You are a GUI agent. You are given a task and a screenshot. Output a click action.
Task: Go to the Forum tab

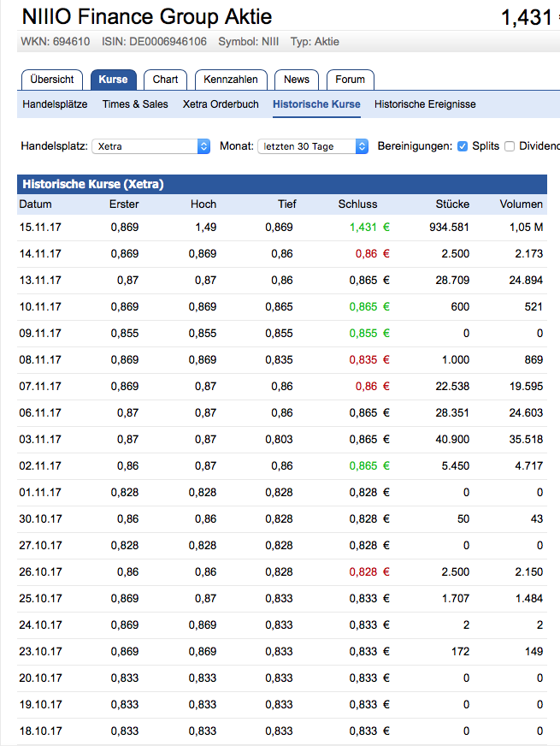(350, 80)
